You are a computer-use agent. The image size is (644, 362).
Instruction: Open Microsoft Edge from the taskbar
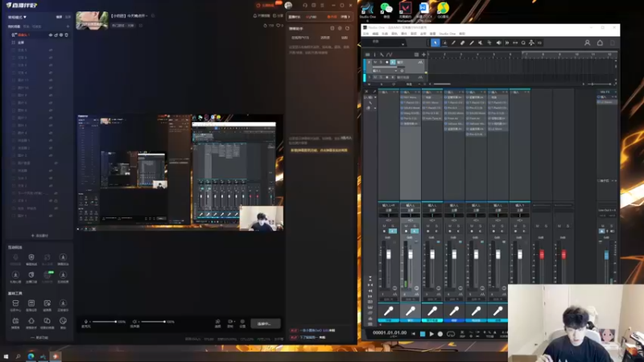coord(31,356)
